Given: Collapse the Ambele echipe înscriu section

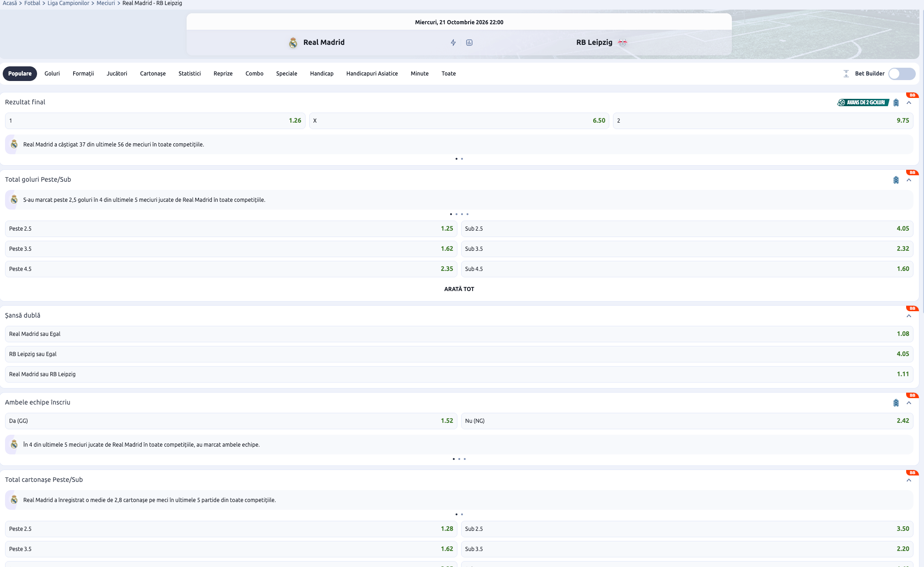Looking at the screenshot, I should point(909,403).
